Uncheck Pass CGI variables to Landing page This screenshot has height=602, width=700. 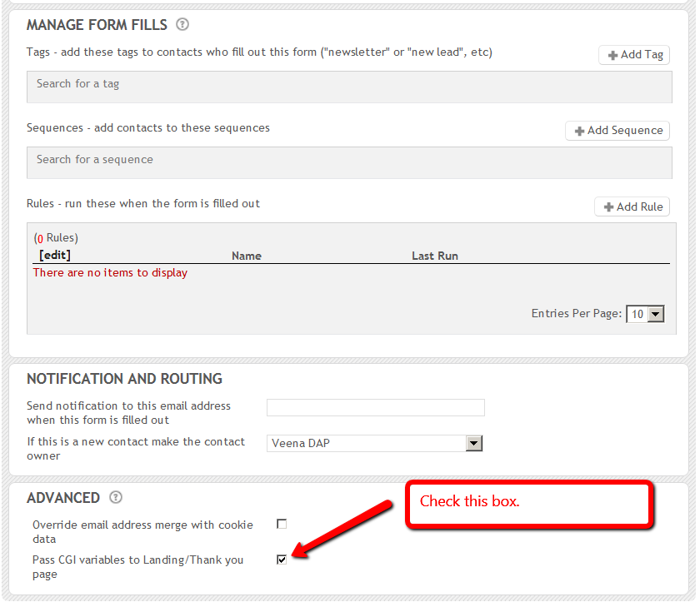282,560
